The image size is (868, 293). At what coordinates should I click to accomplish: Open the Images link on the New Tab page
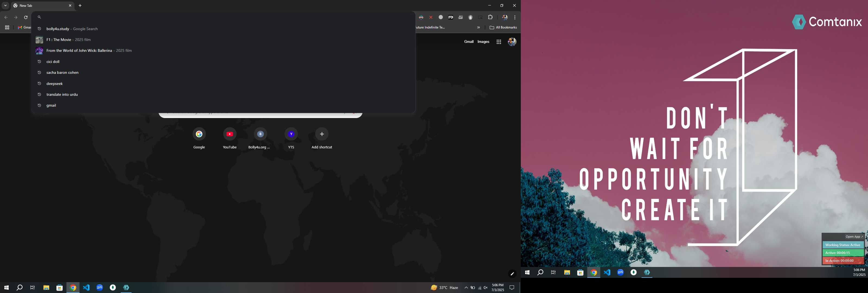click(x=483, y=42)
